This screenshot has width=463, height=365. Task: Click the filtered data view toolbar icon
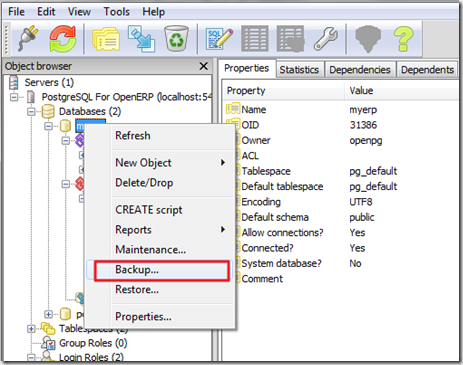(290, 39)
